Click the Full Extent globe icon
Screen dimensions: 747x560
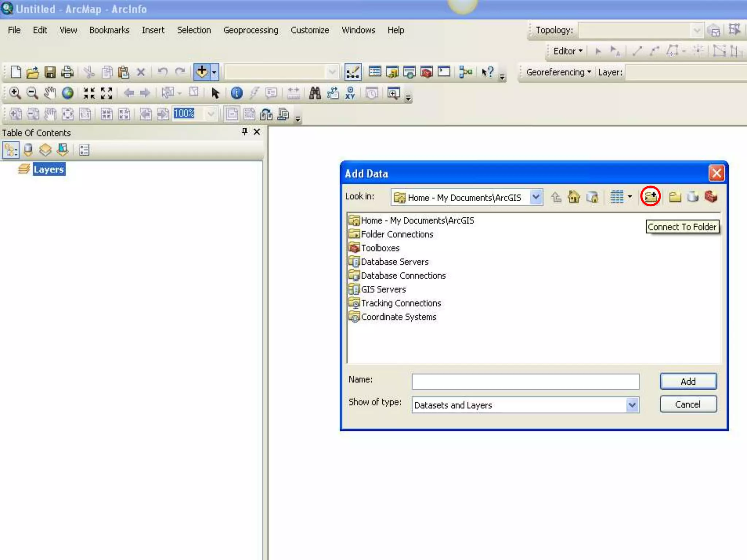67,93
